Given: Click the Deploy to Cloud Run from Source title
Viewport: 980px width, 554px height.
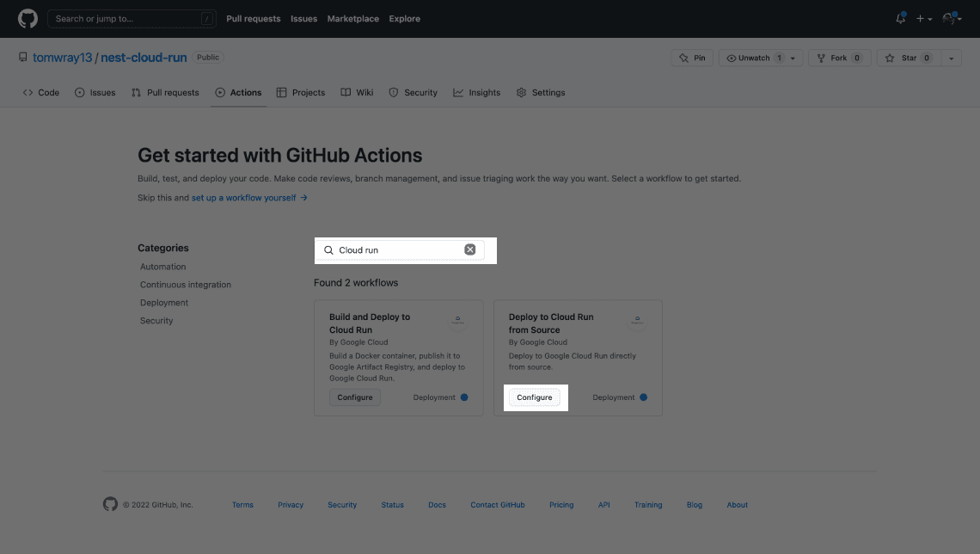Looking at the screenshot, I should point(551,323).
